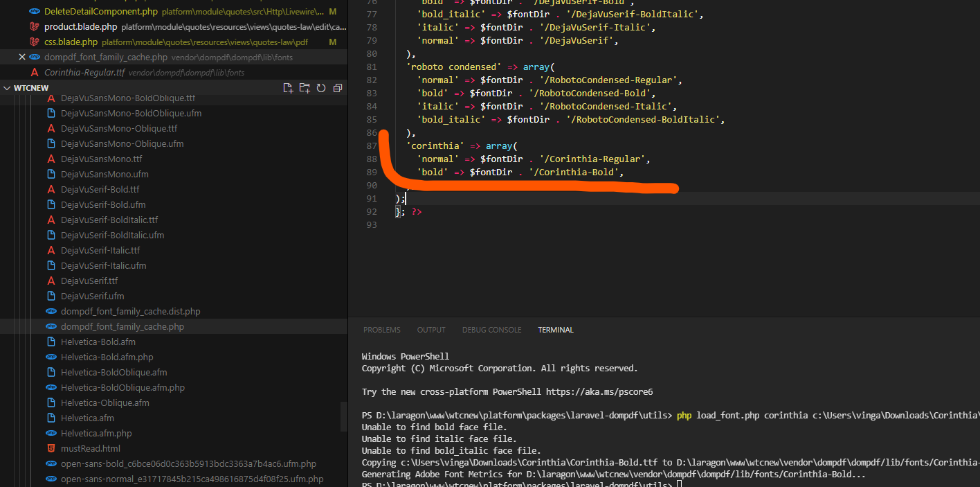Select DejaVuSansMono.ufm file

click(105, 174)
